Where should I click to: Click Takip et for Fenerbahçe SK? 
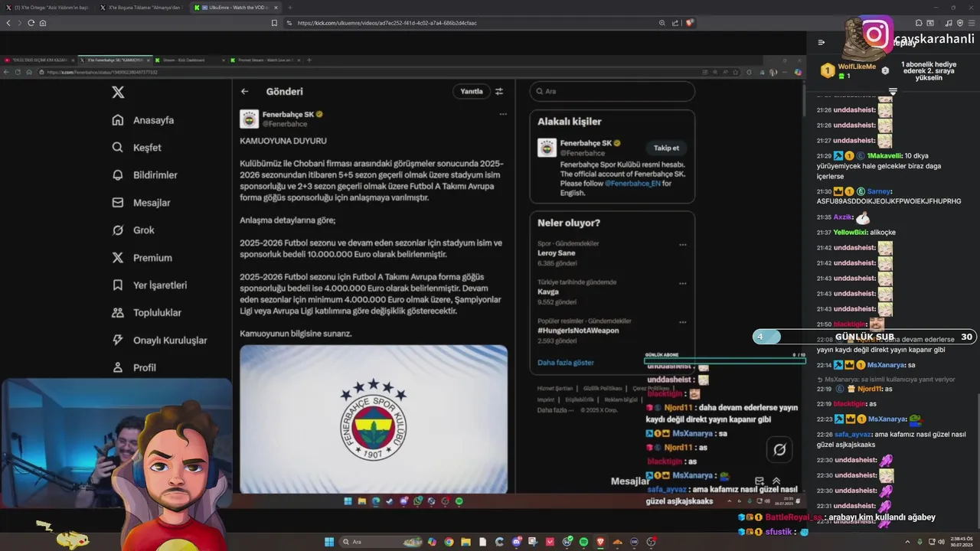[x=666, y=148]
